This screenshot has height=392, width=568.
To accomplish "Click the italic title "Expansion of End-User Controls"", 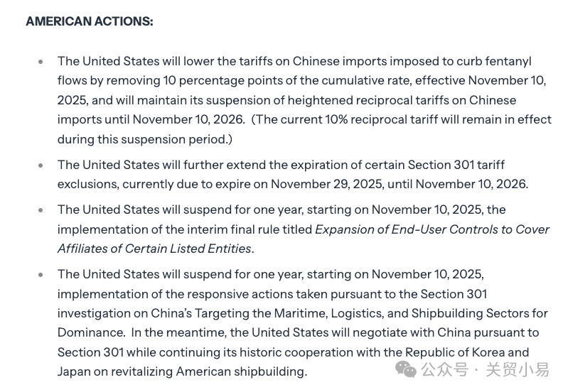I will point(421,229).
